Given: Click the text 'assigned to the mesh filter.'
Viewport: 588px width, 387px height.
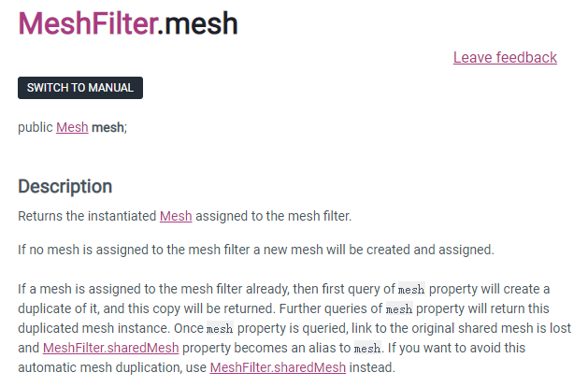Looking at the screenshot, I should 273,216.
